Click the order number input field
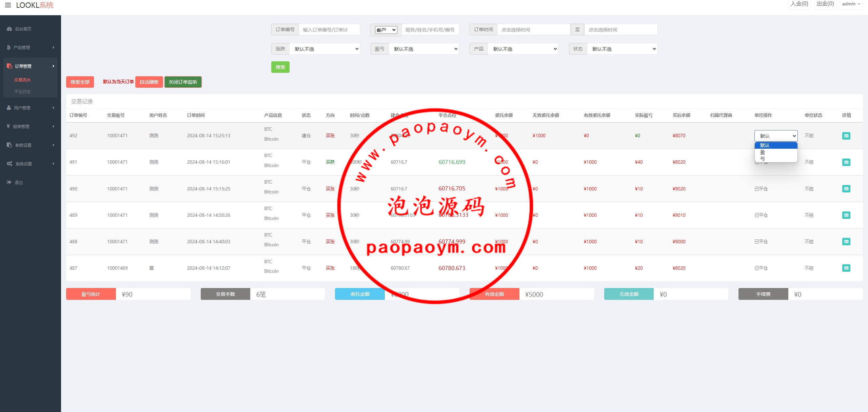Image resolution: width=868 pixels, height=412 pixels. (x=329, y=30)
